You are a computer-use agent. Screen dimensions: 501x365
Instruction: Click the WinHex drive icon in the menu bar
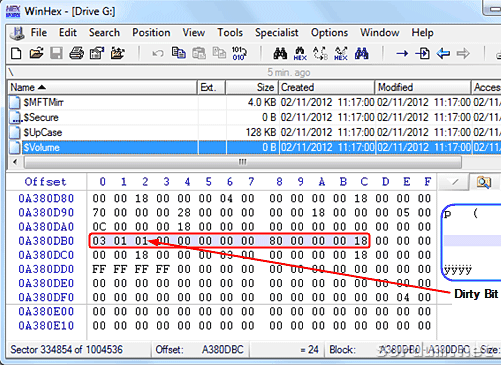[17, 33]
